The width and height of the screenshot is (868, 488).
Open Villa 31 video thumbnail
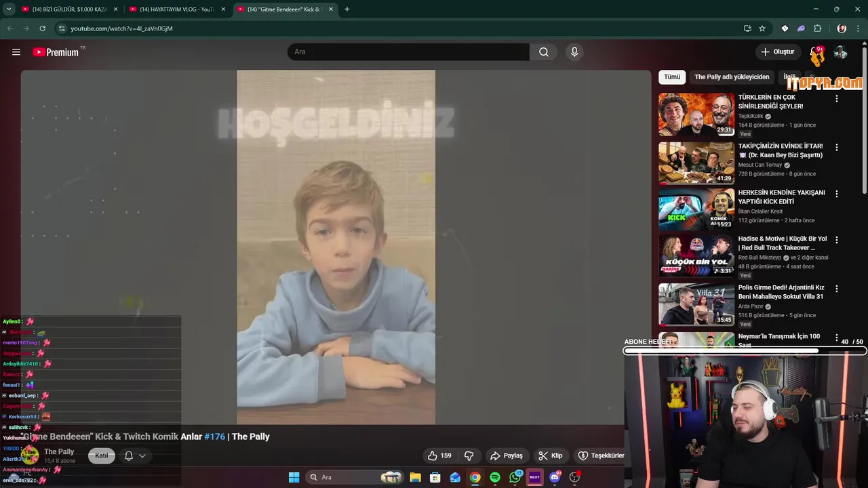[696, 304]
